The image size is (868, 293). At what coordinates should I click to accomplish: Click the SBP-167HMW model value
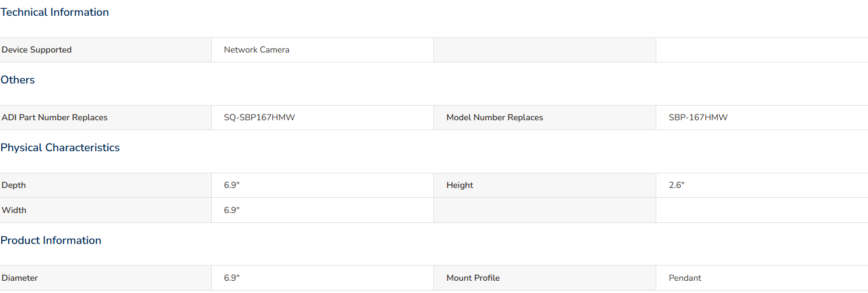click(698, 118)
